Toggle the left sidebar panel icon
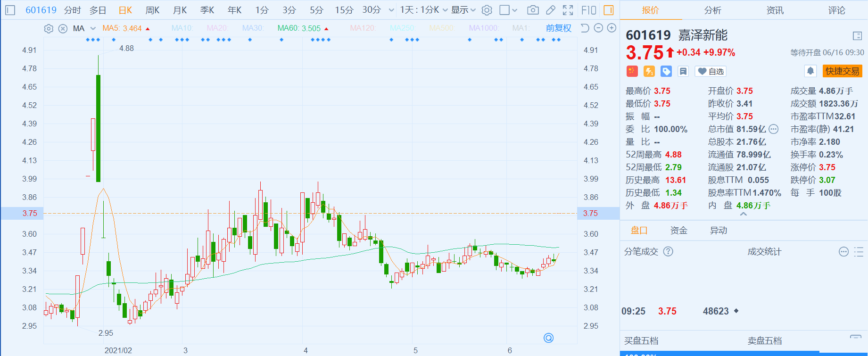The width and height of the screenshot is (868, 356). click(x=10, y=10)
